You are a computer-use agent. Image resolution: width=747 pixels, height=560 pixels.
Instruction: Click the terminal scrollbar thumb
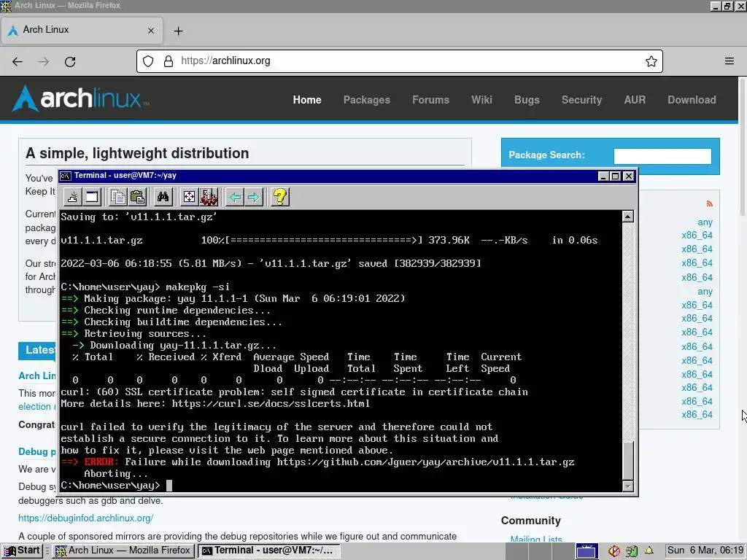[x=628, y=461]
